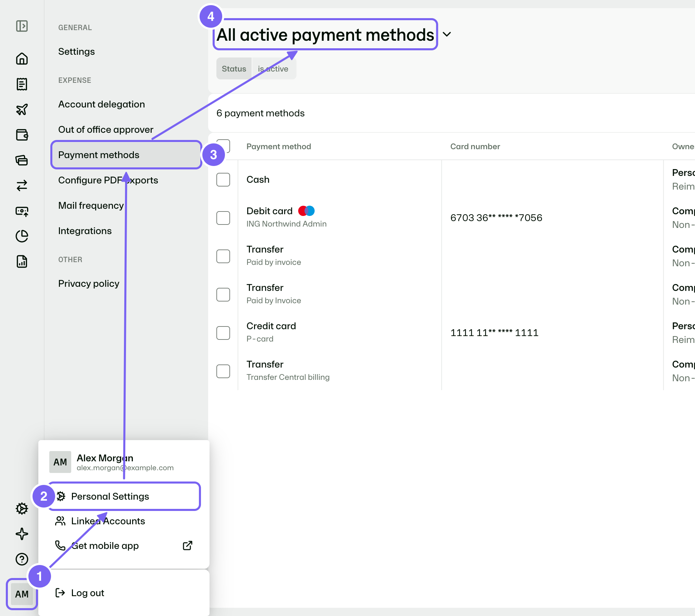Choose Log out in the profile menu
Screen dimensions: 695x616
[x=124, y=593]
